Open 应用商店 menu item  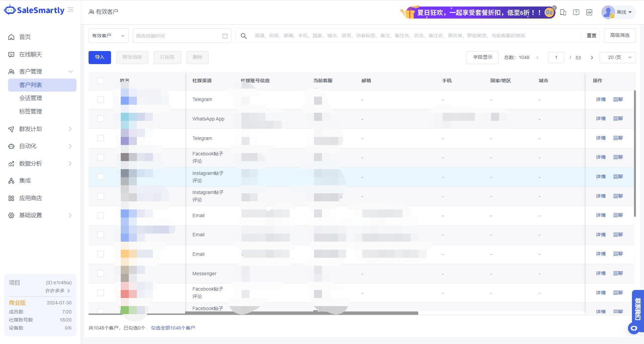[31, 198]
